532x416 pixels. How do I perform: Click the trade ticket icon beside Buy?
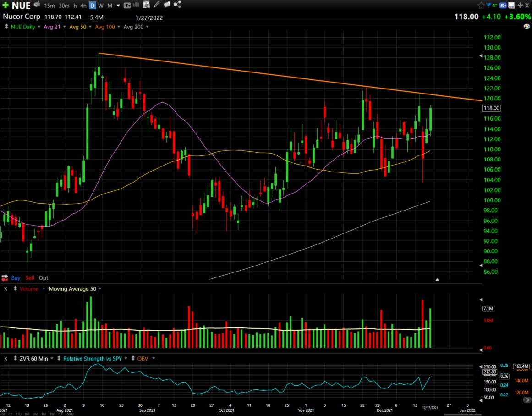5,278
